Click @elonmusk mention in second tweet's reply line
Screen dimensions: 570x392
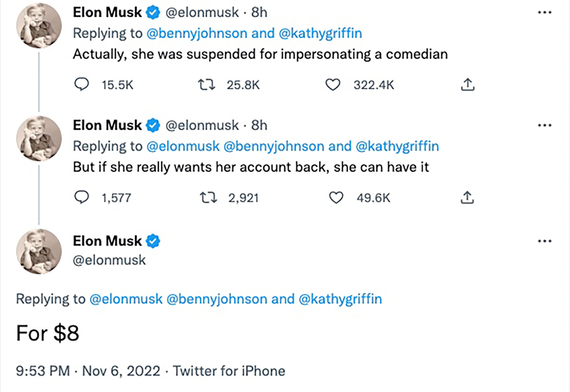(x=183, y=146)
